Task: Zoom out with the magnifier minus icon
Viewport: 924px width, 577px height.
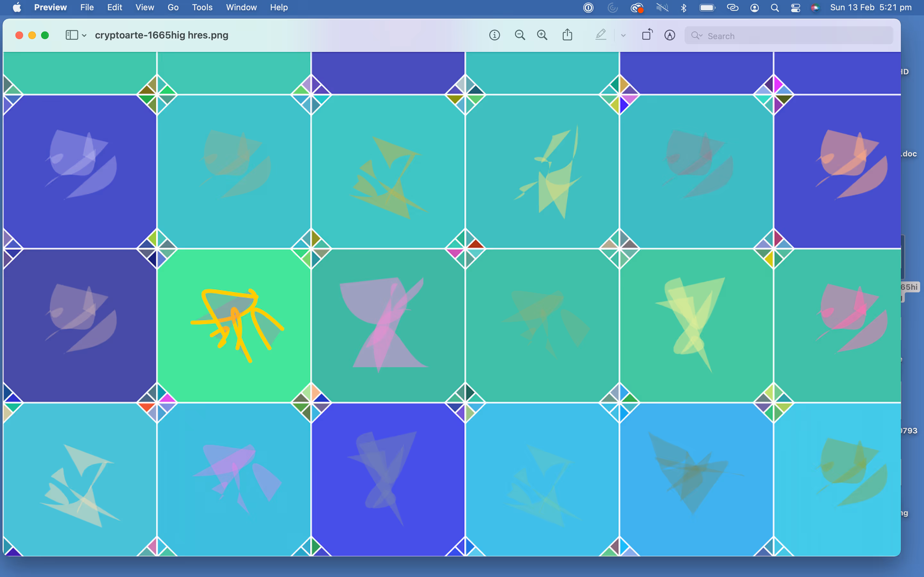Action: point(520,36)
